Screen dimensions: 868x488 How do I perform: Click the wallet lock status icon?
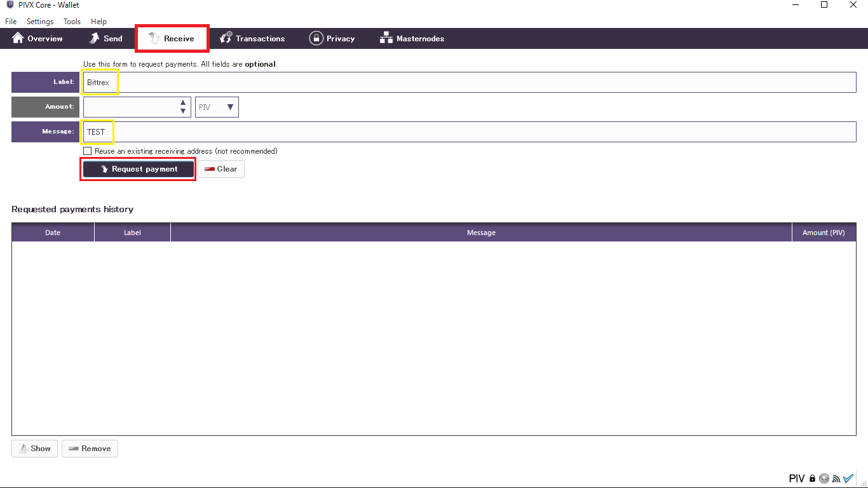pos(812,479)
